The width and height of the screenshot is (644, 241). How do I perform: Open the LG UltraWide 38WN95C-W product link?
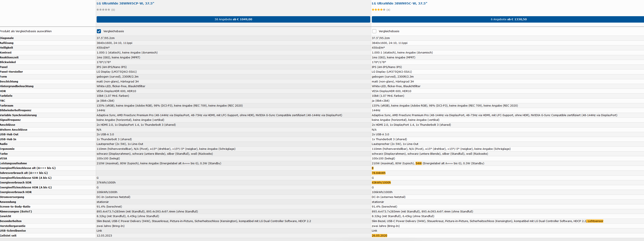(399, 3)
